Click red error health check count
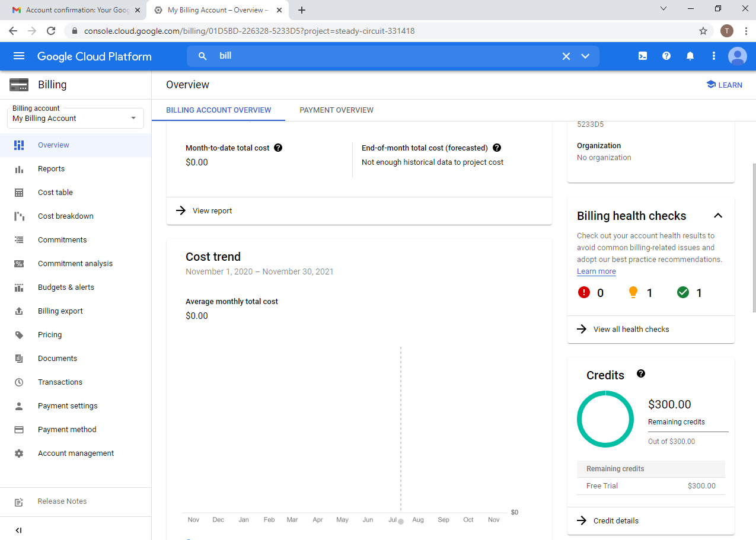 (591, 293)
